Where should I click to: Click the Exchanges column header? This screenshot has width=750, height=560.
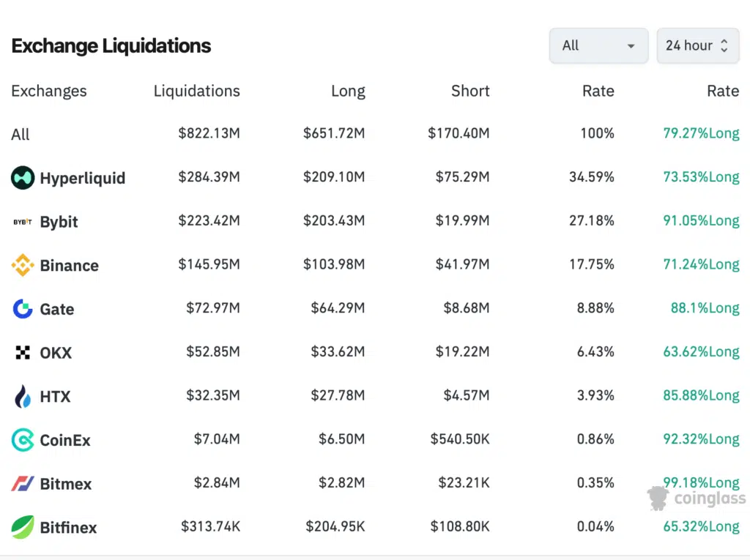(x=49, y=91)
